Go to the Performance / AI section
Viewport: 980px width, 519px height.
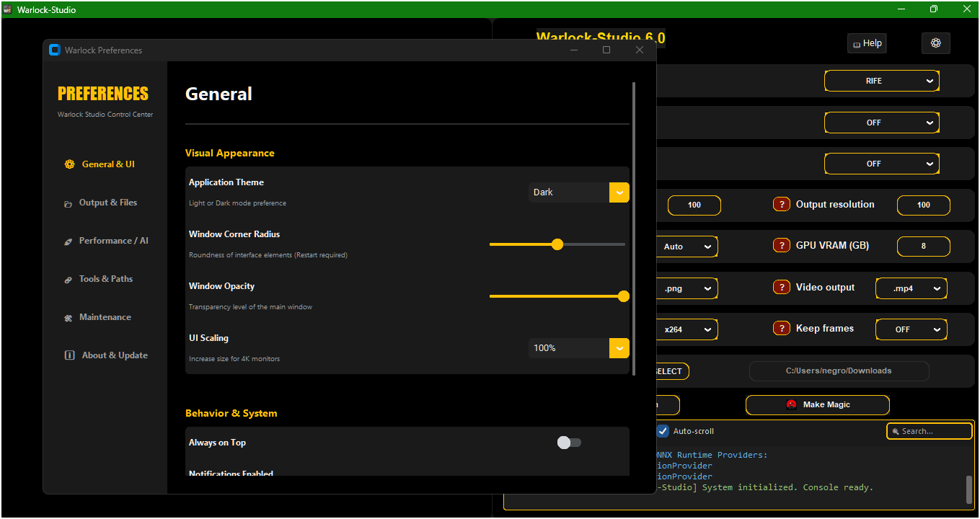tap(106, 241)
